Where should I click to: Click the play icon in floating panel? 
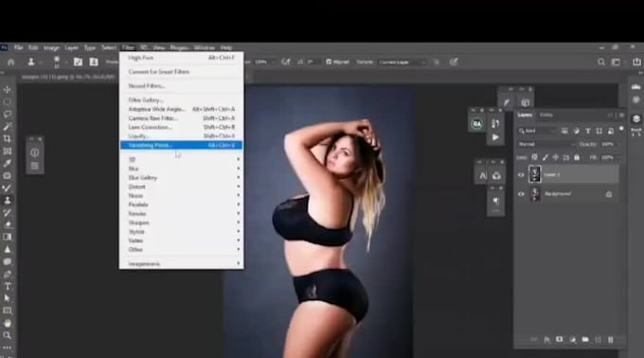click(x=495, y=137)
